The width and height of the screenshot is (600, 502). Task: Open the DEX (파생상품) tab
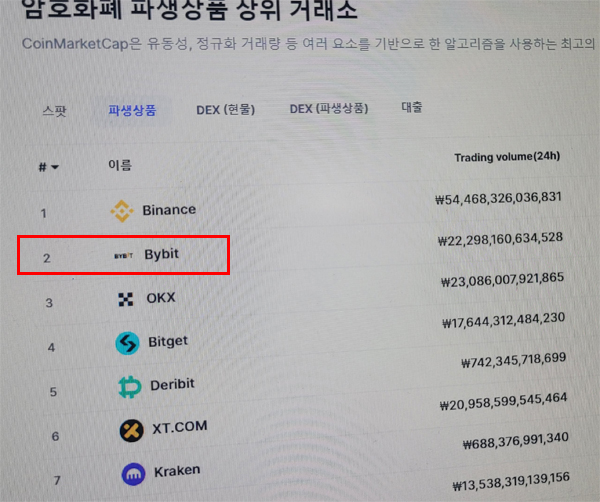[x=329, y=109]
